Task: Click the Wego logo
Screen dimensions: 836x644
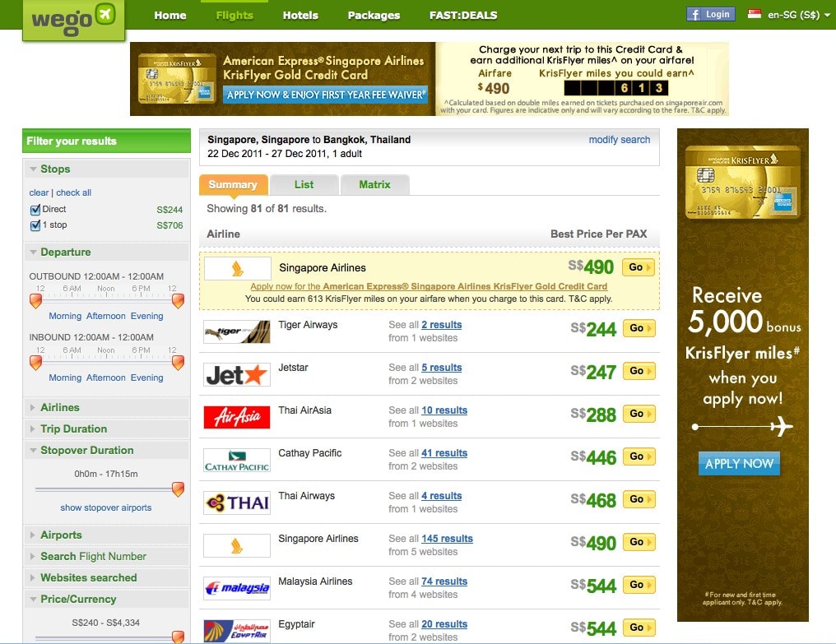Action: (x=73, y=20)
